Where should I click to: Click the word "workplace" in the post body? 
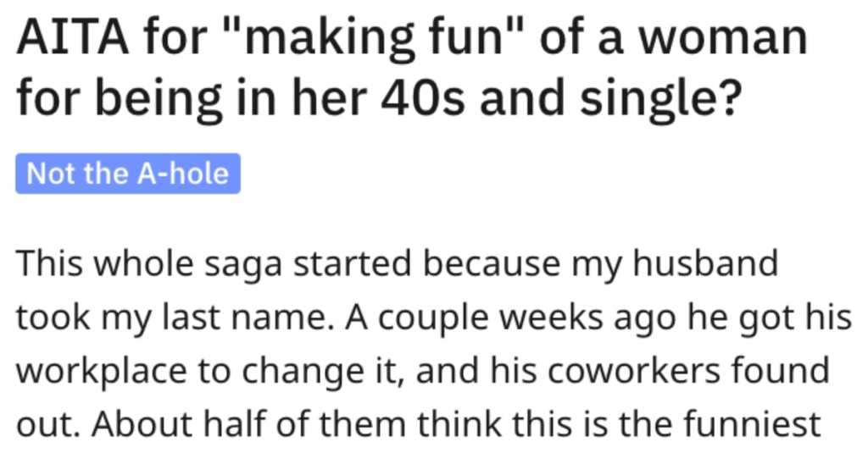tap(102, 373)
